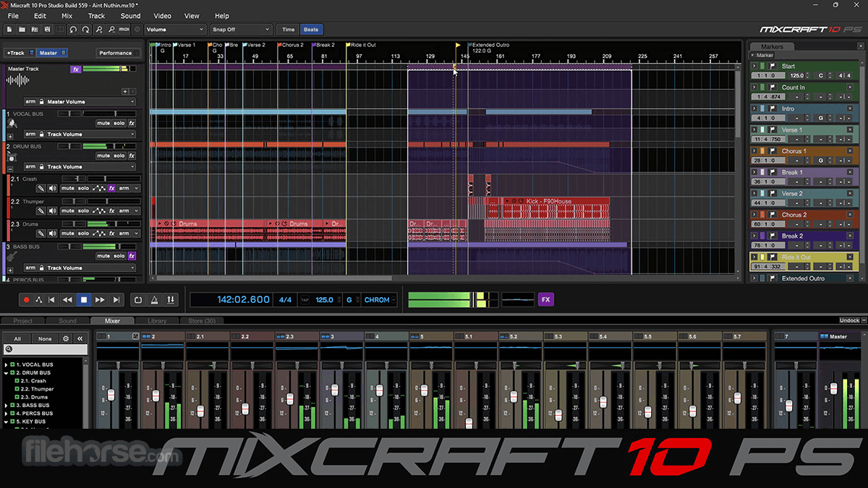Switch to the Project tab
Screen dimensions: 868x488
coord(23,321)
